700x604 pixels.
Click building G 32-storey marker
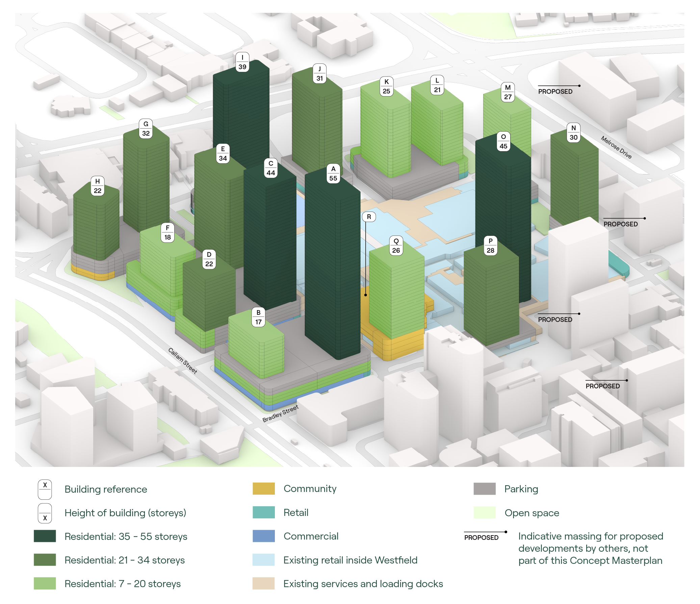146,129
